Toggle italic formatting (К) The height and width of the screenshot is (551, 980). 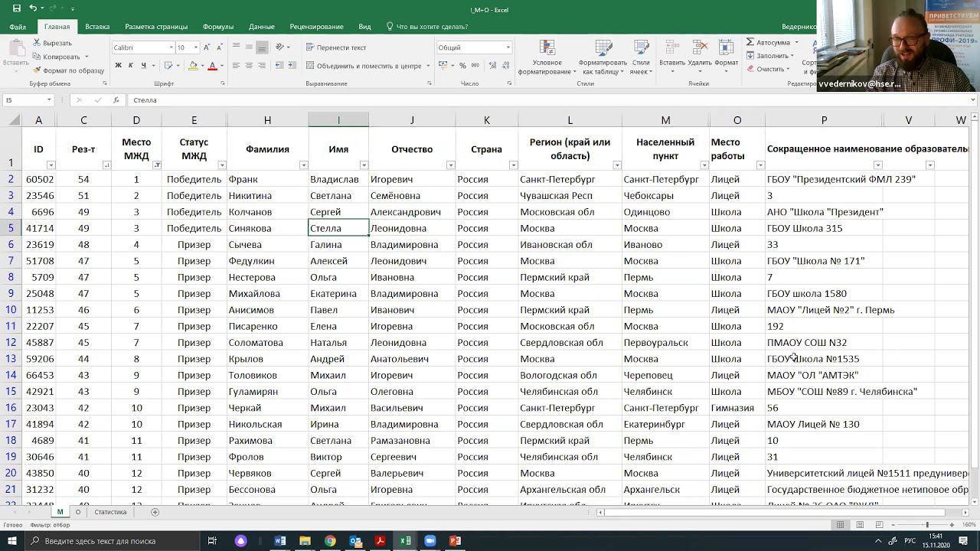(131, 66)
